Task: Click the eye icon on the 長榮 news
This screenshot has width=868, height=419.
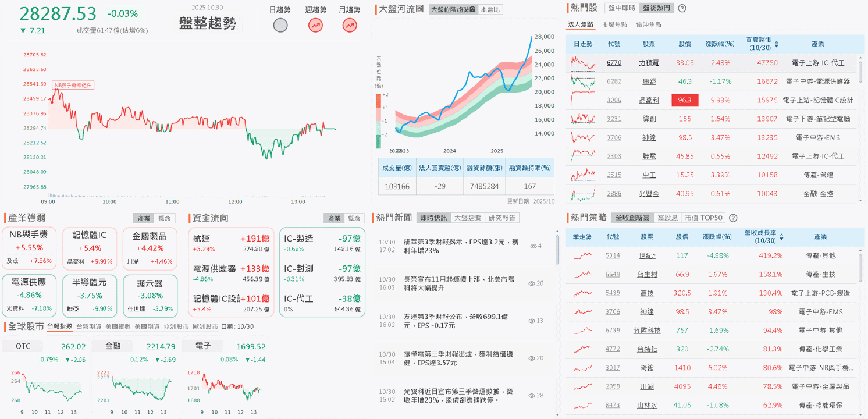Action: coord(531,283)
